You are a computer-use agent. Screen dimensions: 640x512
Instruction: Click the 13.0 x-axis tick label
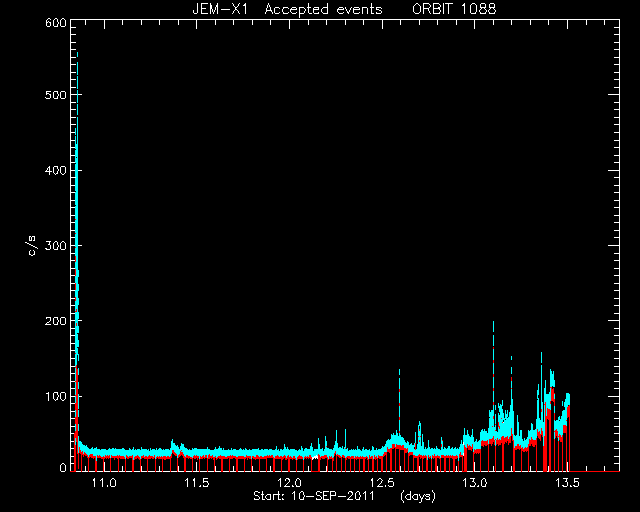[475, 483]
